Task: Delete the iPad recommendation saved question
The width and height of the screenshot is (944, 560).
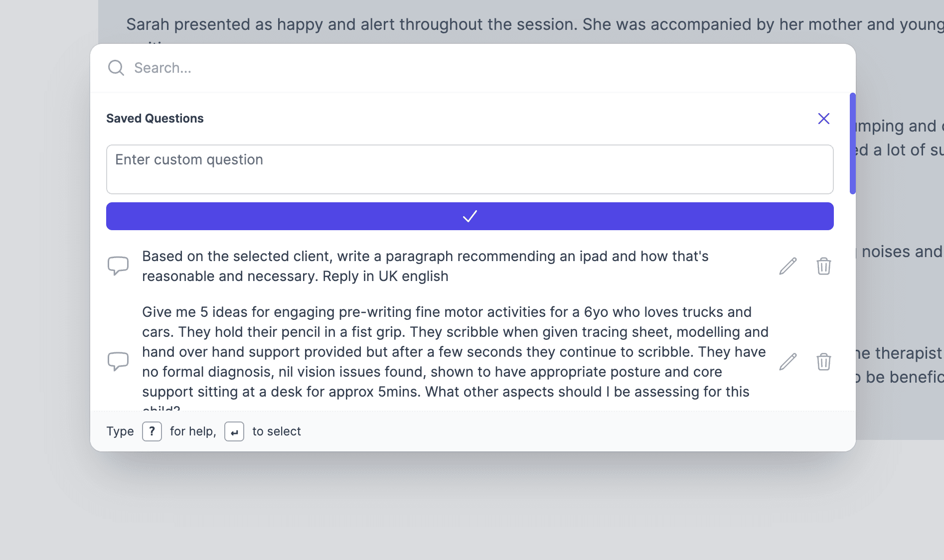Action: tap(823, 266)
